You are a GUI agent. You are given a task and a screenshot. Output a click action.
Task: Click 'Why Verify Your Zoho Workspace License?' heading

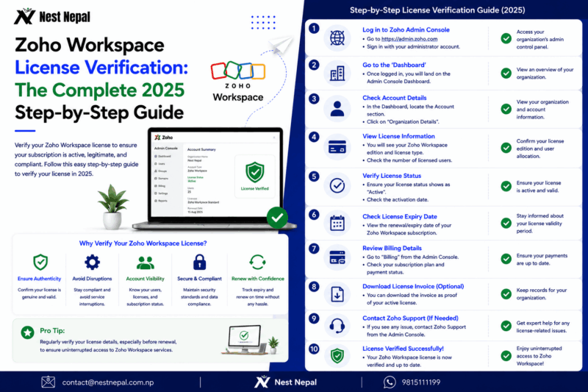click(x=143, y=243)
